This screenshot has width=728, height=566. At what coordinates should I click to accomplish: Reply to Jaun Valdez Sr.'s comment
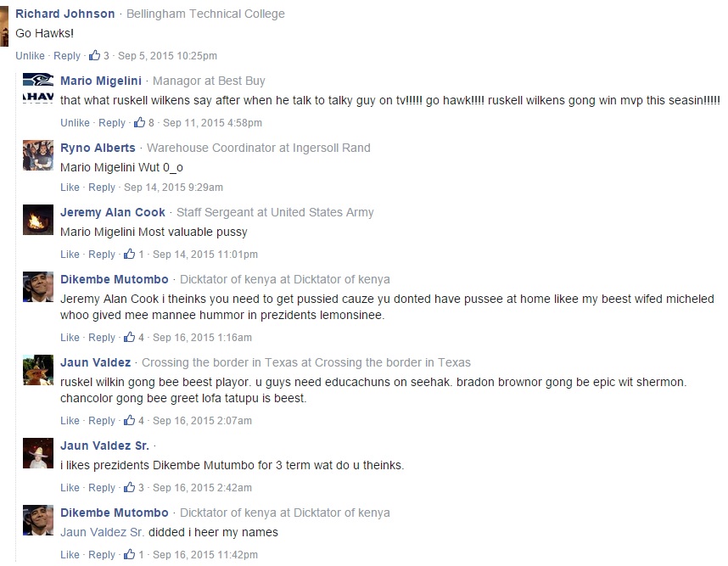[102, 488]
